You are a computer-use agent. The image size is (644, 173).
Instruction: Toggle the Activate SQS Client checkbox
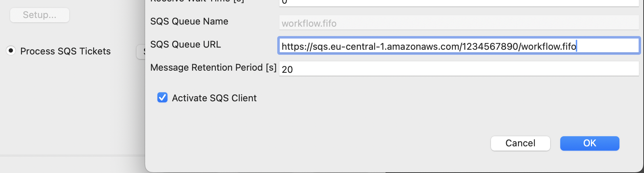click(x=162, y=98)
